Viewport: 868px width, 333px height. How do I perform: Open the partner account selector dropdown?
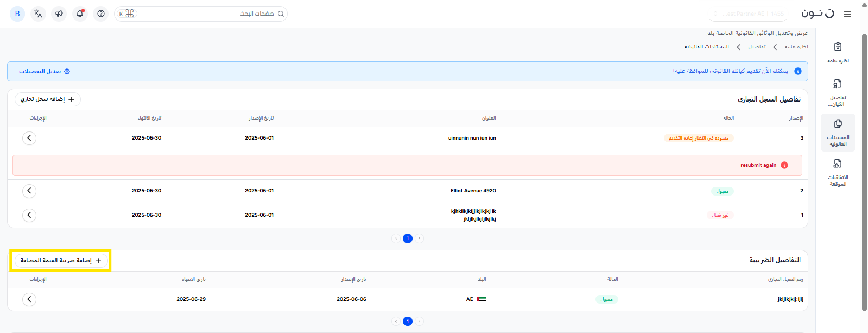tap(749, 14)
